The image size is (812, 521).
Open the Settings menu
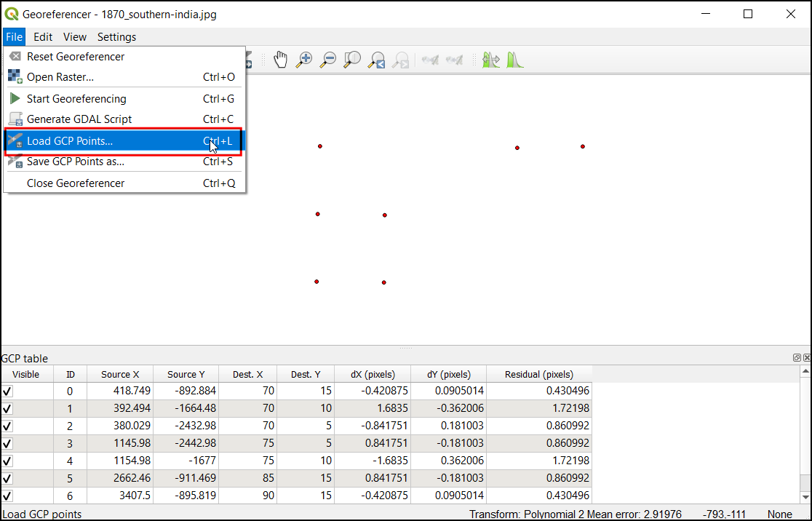pos(116,37)
